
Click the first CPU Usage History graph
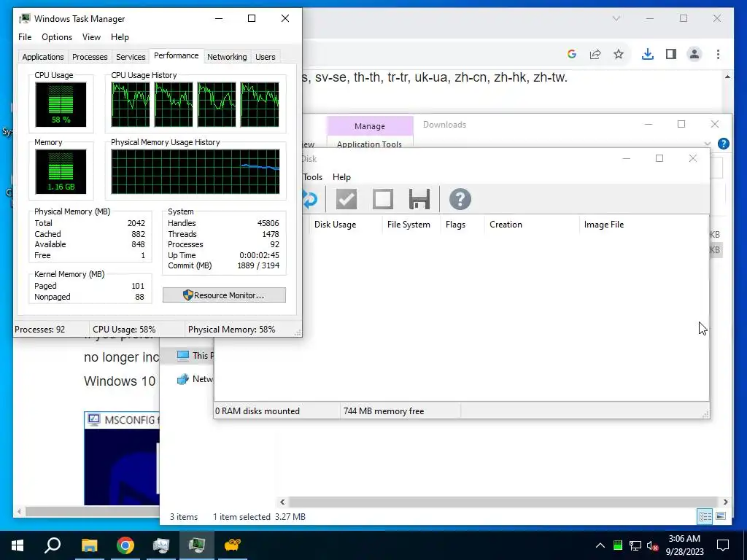coord(130,104)
